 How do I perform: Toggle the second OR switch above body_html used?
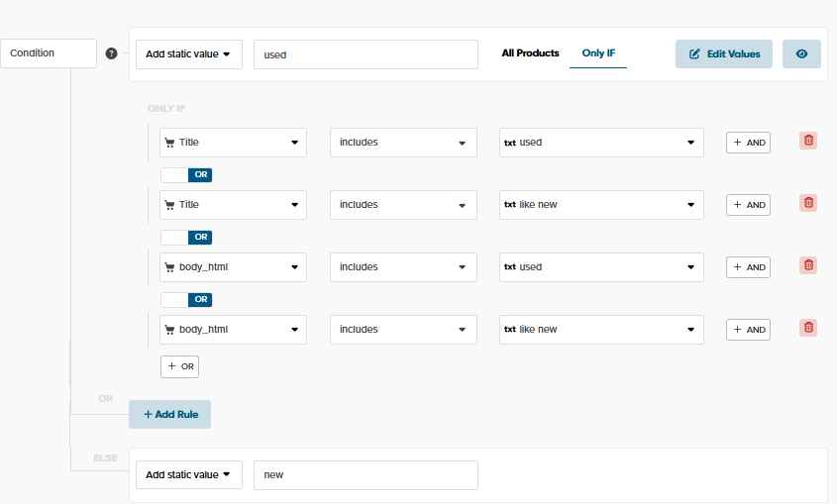186,237
